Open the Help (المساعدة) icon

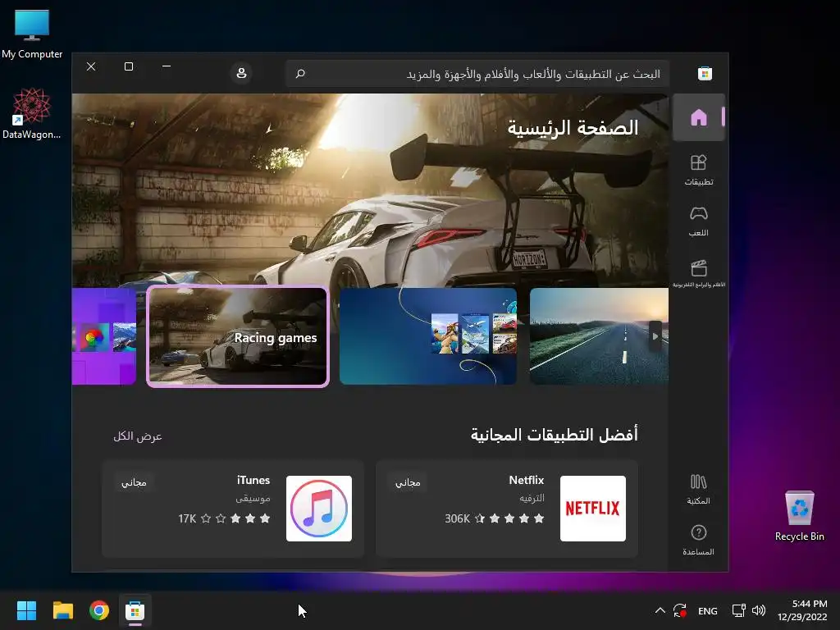(x=699, y=540)
